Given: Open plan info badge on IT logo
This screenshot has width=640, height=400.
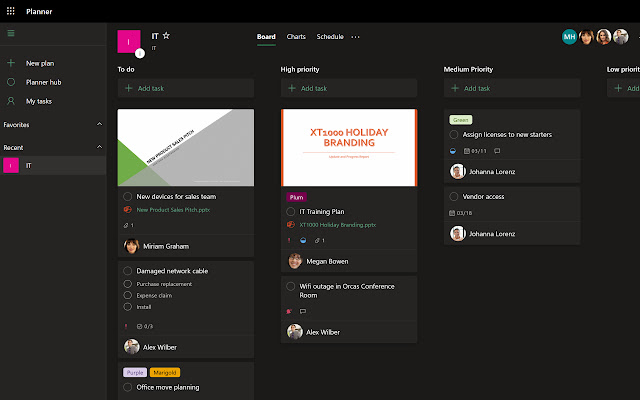Looking at the screenshot, I should [140, 53].
